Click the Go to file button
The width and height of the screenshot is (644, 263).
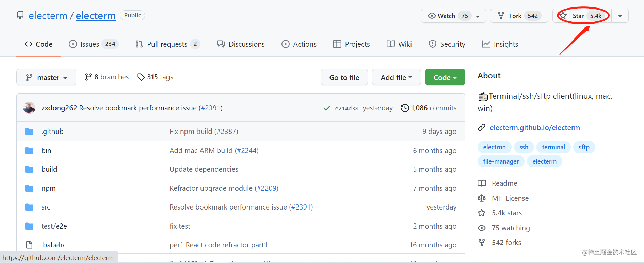pyautogui.click(x=344, y=77)
